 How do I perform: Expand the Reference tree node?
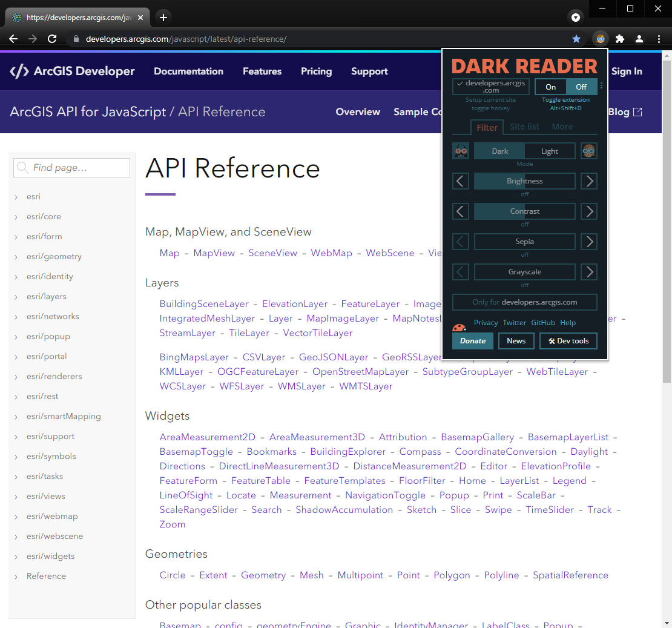16,577
